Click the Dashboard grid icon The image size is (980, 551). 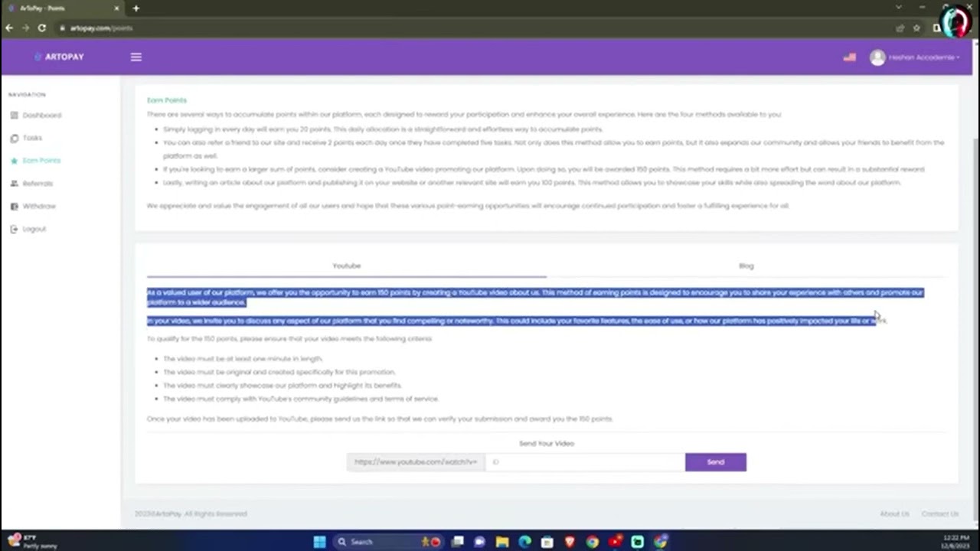pos(15,116)
